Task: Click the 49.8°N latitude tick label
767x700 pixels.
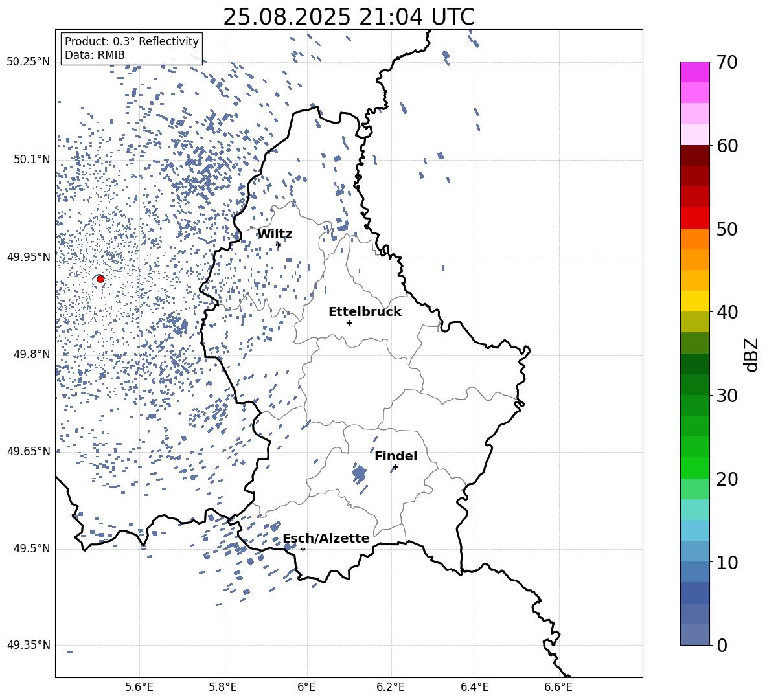Action: coord(32,354)
